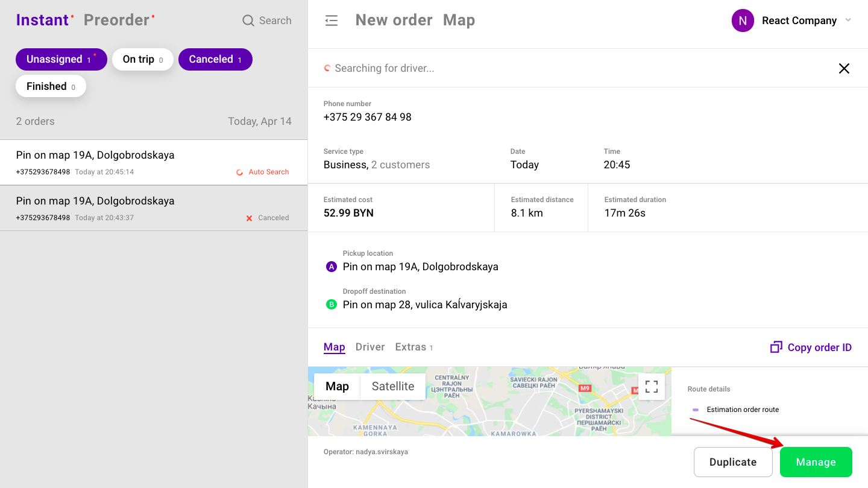The height and width of the screenshot is (488, 868).
Task: Switch to the Preorder tab
Action: pyautogui.click(x=117, y=20)
